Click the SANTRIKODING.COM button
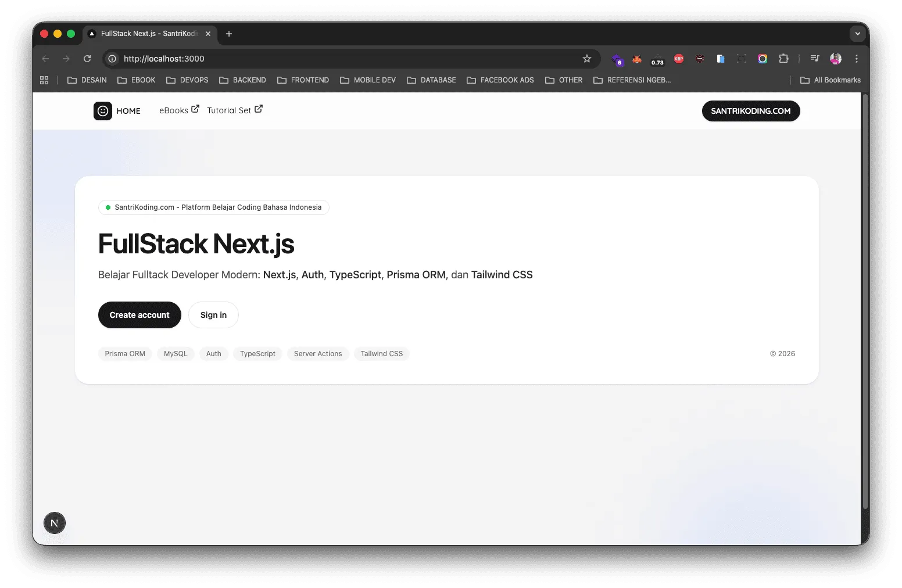 pyautogui.click(x=751, y=111)
